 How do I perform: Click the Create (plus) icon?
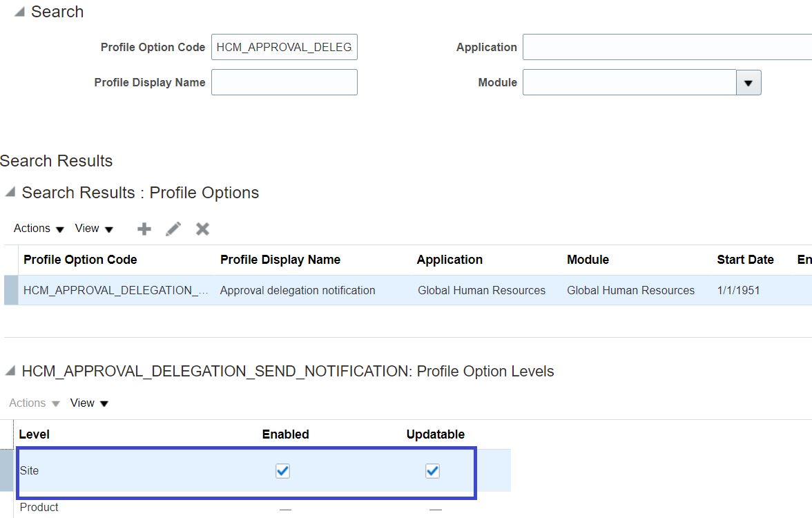(144, 229)
